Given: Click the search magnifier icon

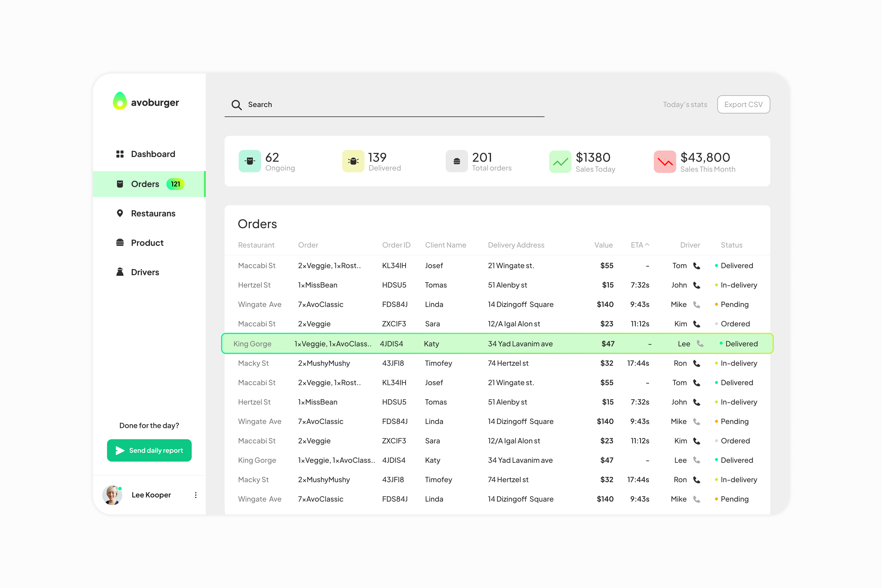Looking at the screenshot, I should click(x=236, y=105).
